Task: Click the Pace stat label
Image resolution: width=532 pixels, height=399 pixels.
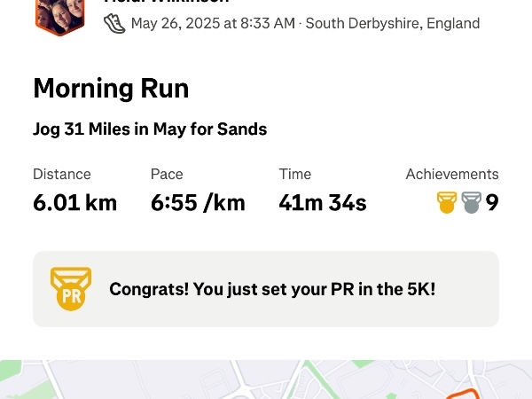Action: [167, 175]
